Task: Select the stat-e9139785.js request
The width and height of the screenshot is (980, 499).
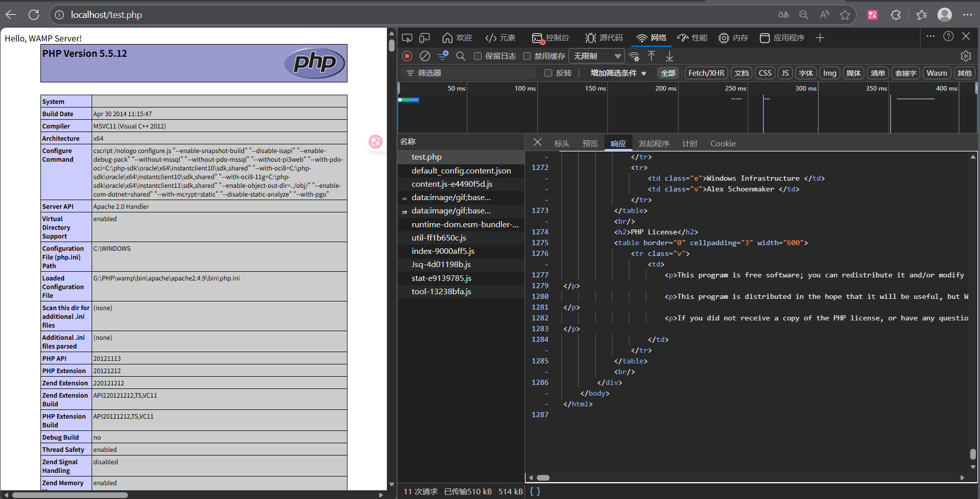Action: coord(461,278)
